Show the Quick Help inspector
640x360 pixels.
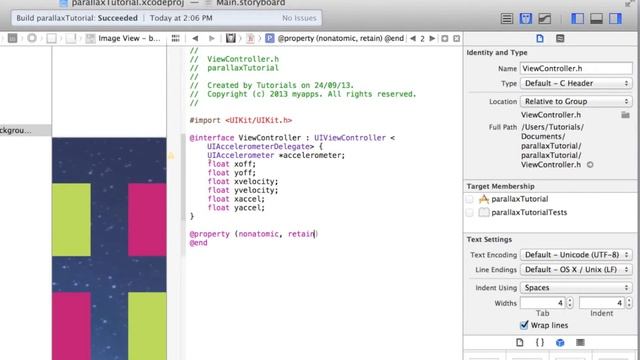pos(560,38)
